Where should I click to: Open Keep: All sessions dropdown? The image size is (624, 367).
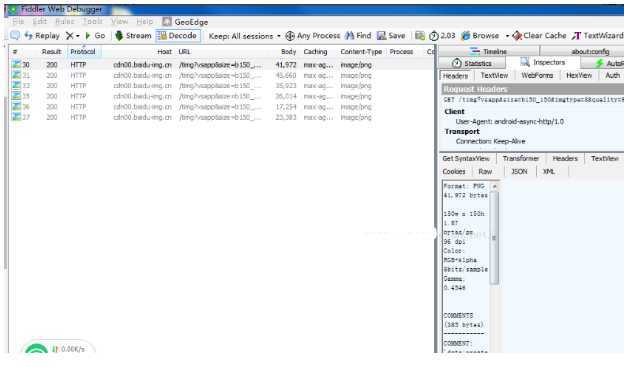click(244, 36)
